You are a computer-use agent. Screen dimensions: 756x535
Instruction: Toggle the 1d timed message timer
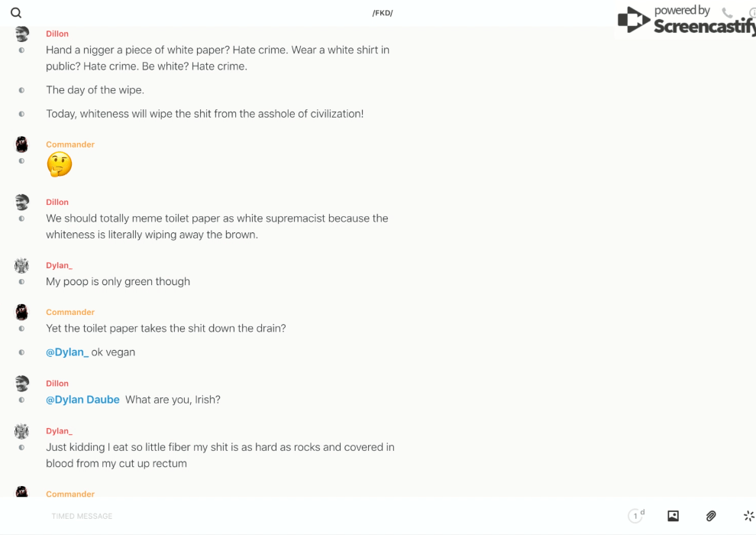(x=635, y=516)
